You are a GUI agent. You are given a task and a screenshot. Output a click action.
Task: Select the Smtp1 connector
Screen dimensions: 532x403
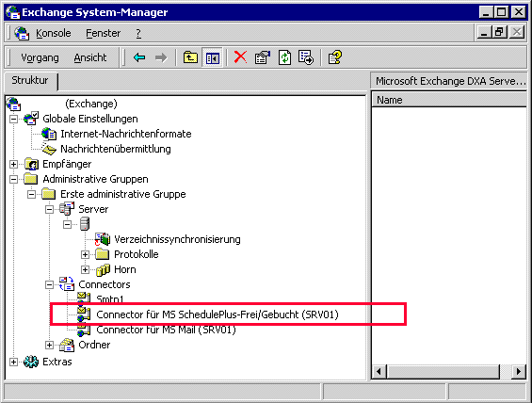click(110, 298)
